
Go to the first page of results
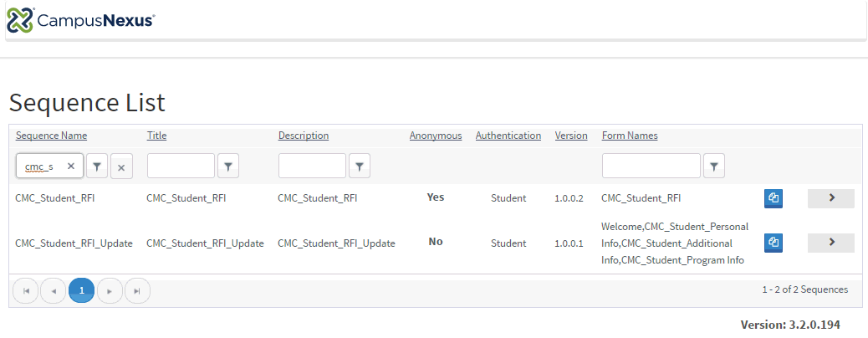point(26,290)
